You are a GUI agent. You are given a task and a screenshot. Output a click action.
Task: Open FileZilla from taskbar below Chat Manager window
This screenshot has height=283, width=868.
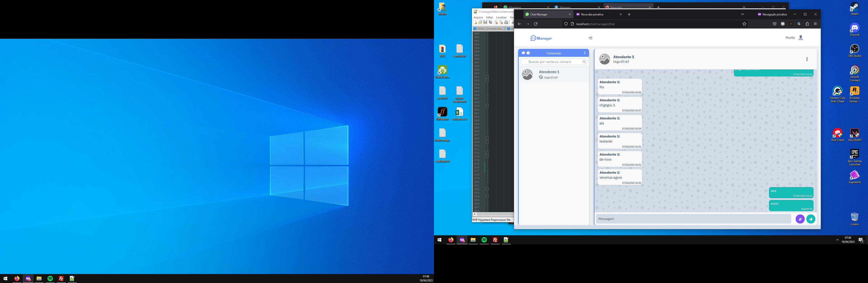click(x=495, y=240)
